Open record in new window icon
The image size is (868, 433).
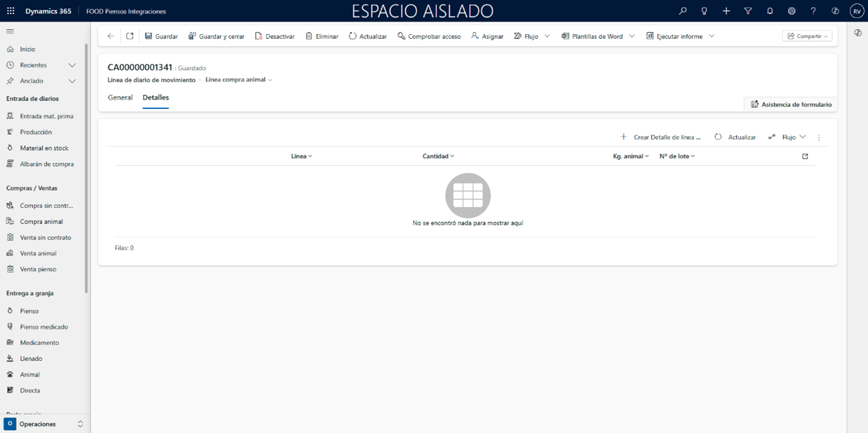pyautogui.click(x=130, y=36)
